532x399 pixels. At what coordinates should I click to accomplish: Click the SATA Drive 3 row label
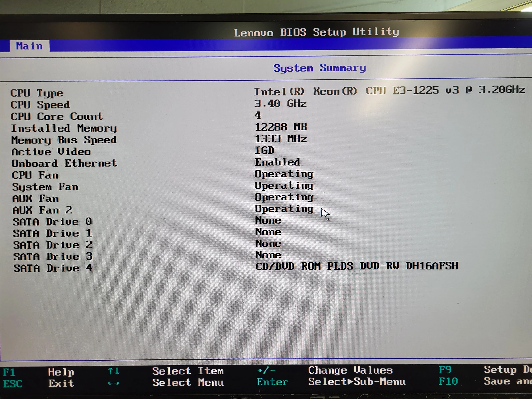[x=53, y=256]
